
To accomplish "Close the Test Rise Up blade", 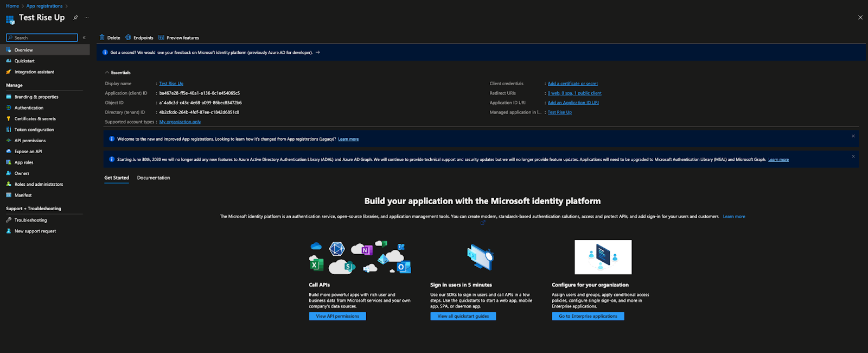I will tap(860, 17).
